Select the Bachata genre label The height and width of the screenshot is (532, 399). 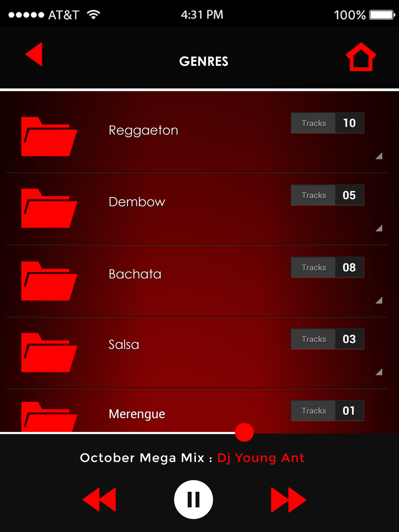click(135, 274)
